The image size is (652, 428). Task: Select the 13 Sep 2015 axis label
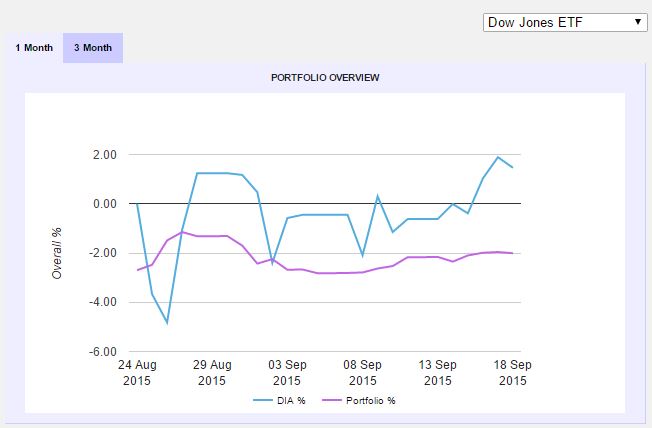point(437,373)
